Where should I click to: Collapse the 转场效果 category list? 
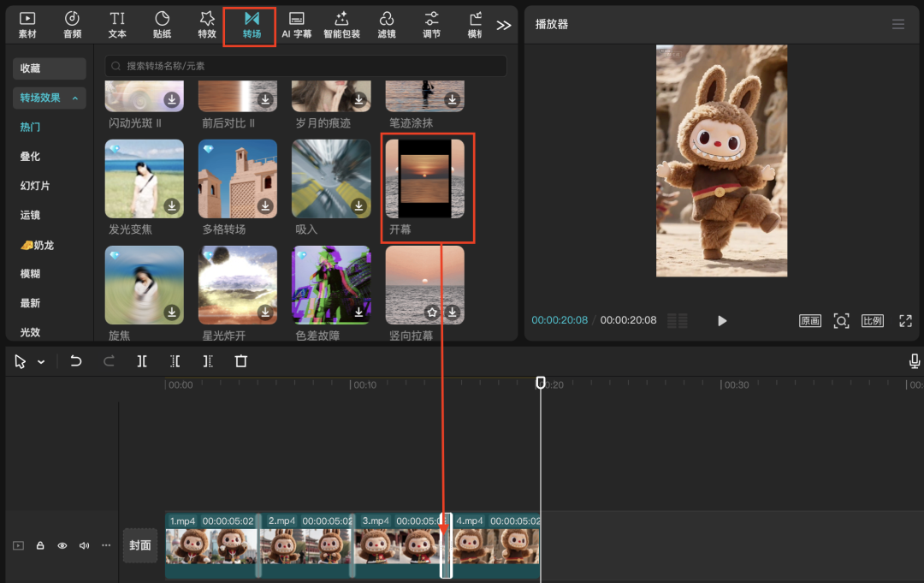point(75,98)
